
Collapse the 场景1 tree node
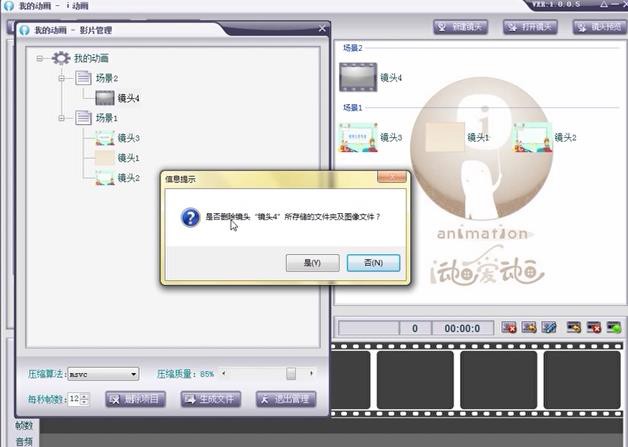click(x=61, y=118)
